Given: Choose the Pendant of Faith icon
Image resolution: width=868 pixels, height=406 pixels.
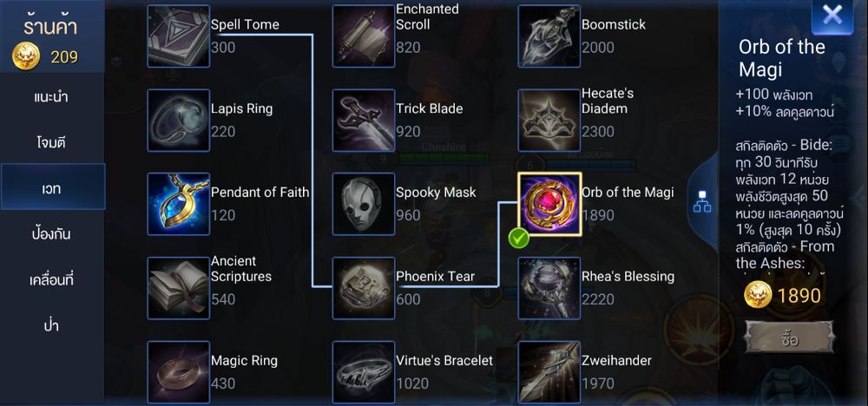Looking at the screenshot, I should click(178, 204).
